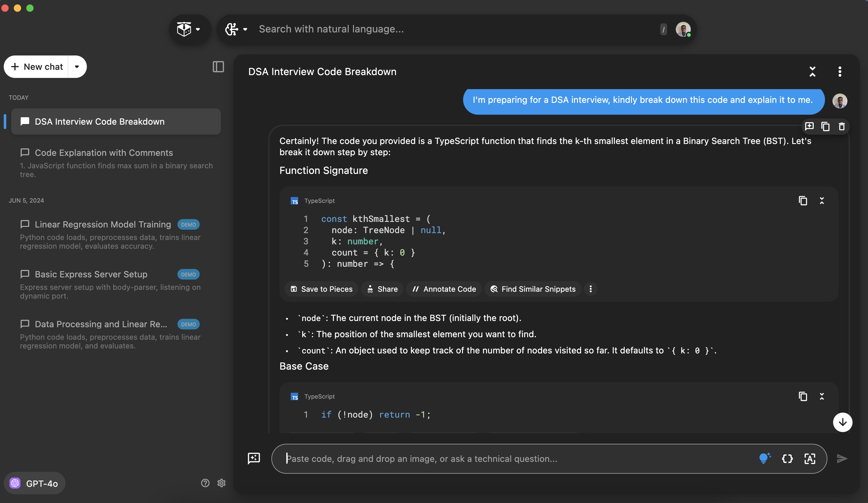The image size is (868, 503).
Task: Click the send message arrow
Action: click(x=842, y=458)
